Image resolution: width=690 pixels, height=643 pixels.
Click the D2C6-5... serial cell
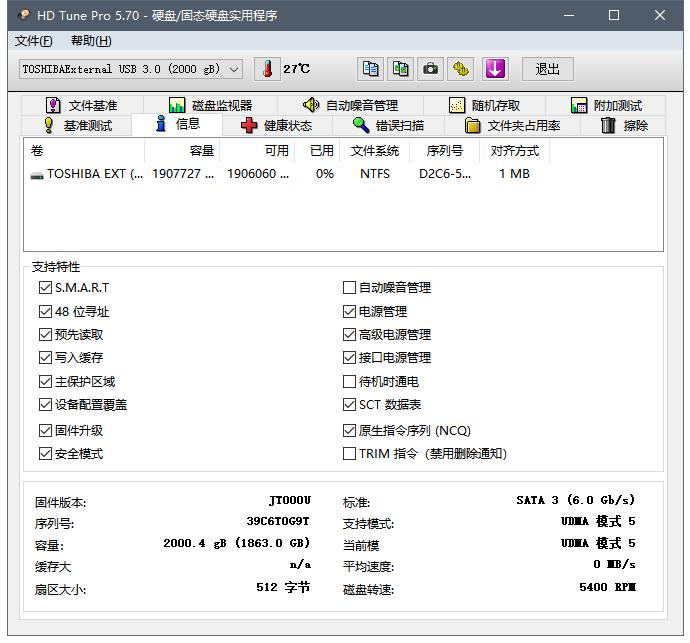click(x=445, y=174)
